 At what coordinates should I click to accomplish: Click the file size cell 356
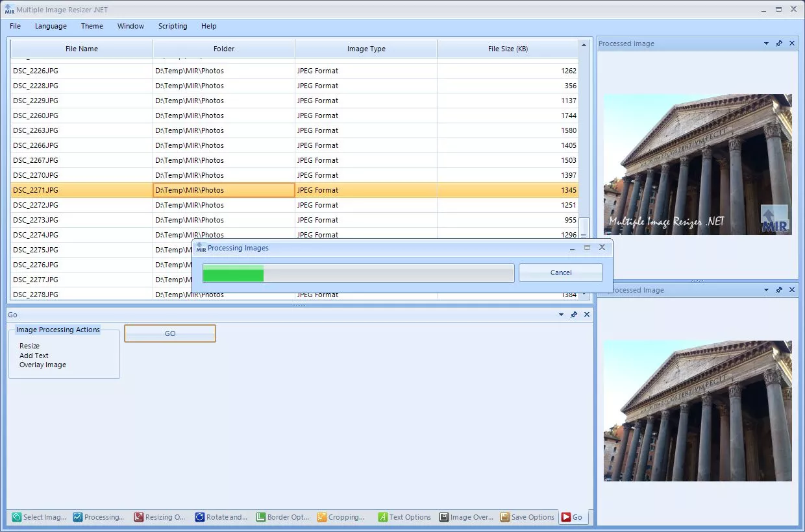508,86
